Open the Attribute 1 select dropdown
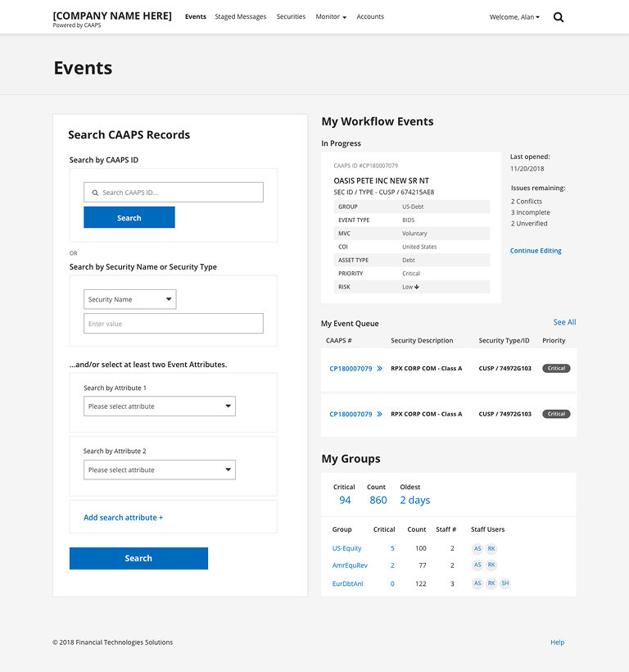 coord(159,406)
